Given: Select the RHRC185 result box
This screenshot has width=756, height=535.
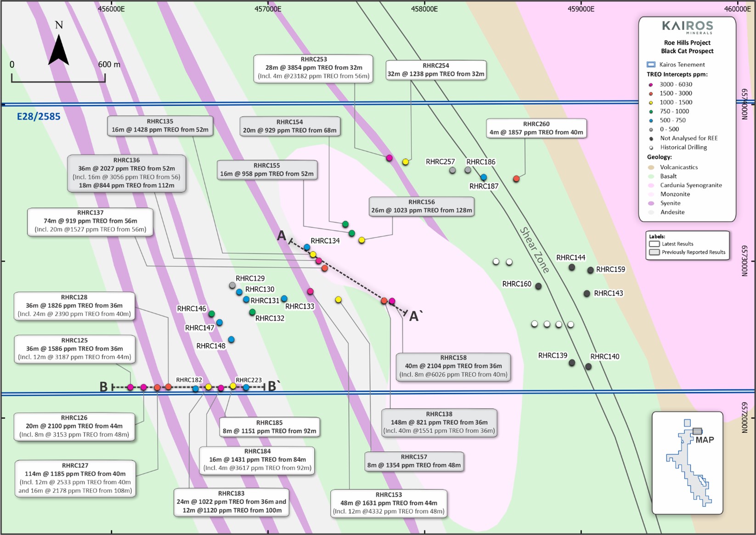Looking at the screenshot, I should coord(270,427).
